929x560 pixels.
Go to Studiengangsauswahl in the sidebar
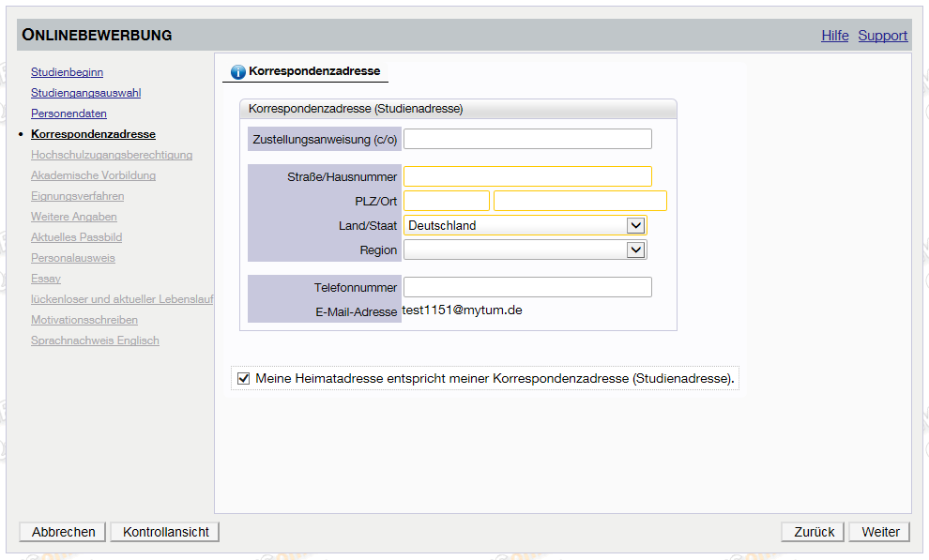point(85,93)
